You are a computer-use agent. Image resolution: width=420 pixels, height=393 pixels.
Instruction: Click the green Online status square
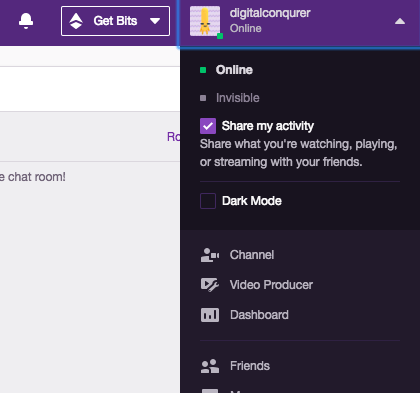pyautogui.click(x=203, y=70)
